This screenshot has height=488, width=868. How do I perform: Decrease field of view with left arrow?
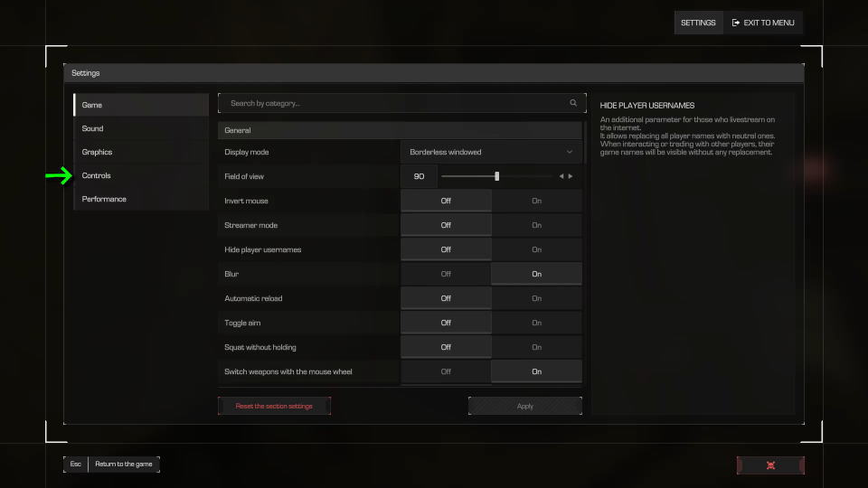561,176
